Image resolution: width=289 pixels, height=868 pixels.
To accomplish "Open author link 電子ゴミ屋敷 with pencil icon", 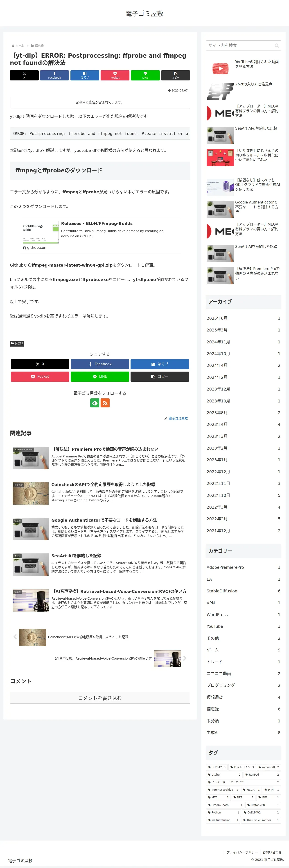I will tap(178, 418).
